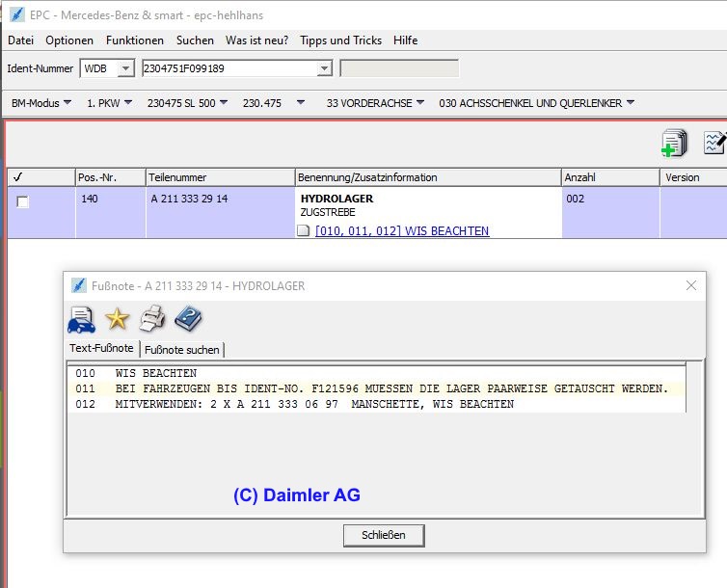Click the Pos.-Nr. column header
The width and height of the screenshot is (727, 588).
point(110,177)
